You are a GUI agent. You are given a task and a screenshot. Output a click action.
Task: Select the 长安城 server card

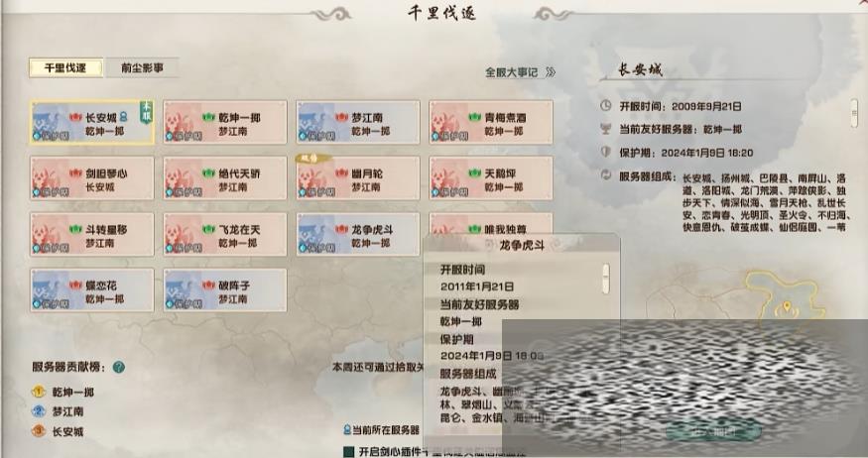coord(92,122)
